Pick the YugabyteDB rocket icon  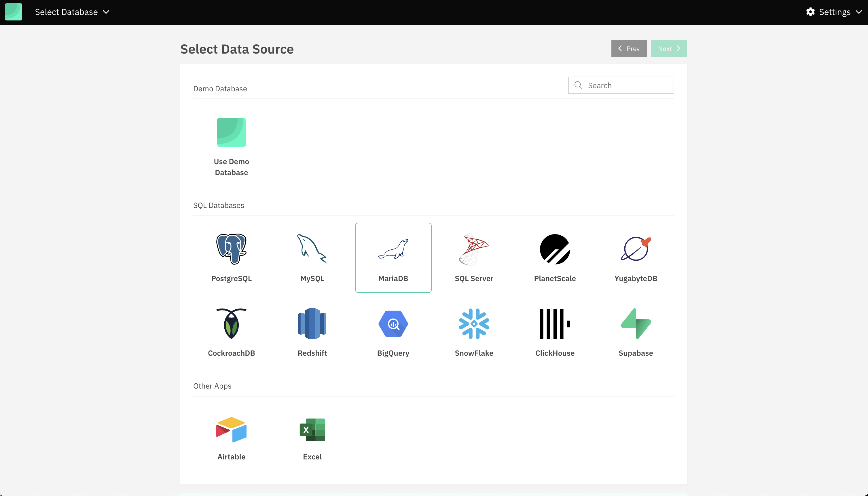(635, 249)
